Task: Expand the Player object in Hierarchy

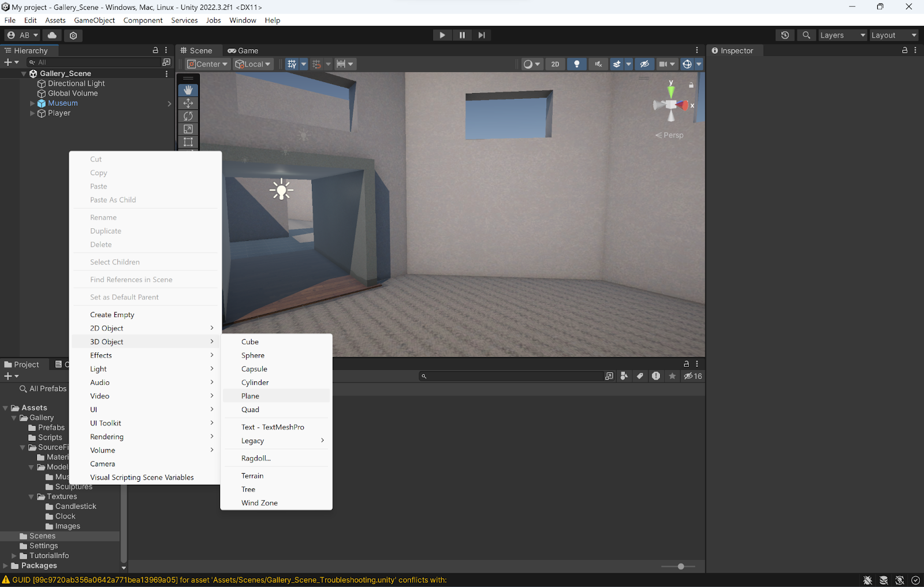Action: 32,113
